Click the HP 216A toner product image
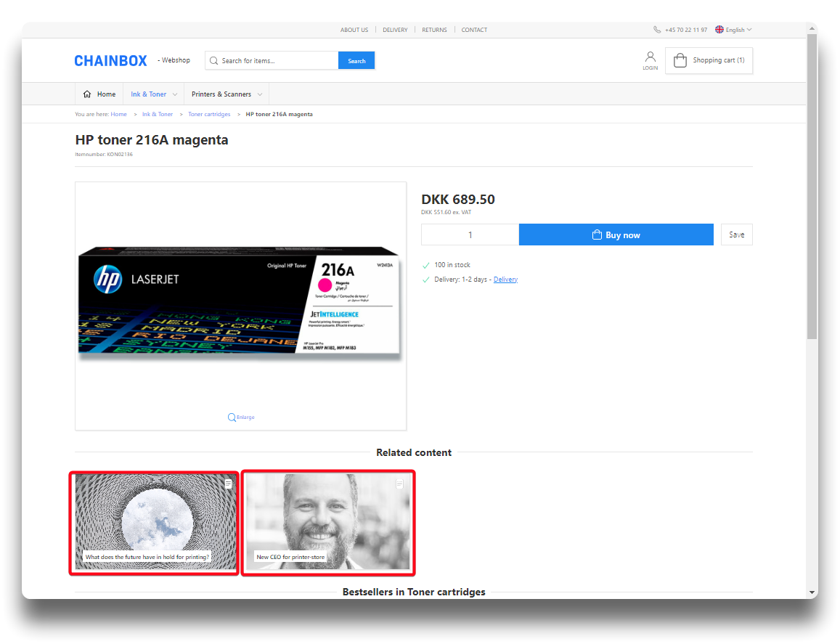 (240, 303)
